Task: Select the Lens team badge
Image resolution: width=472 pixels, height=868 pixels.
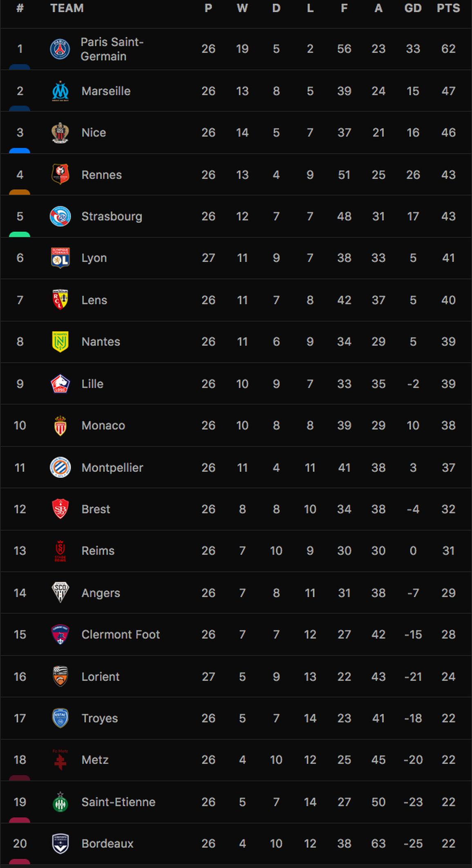Action: coord(60,300)
